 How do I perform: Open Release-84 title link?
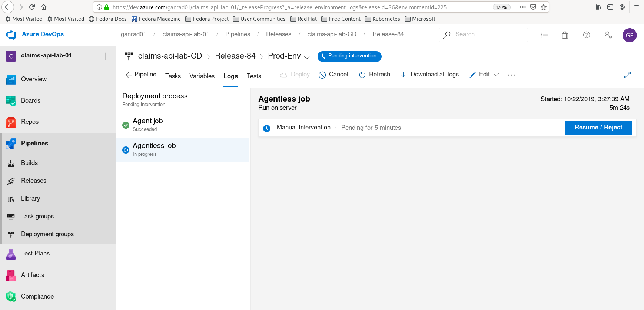(235, 56)
